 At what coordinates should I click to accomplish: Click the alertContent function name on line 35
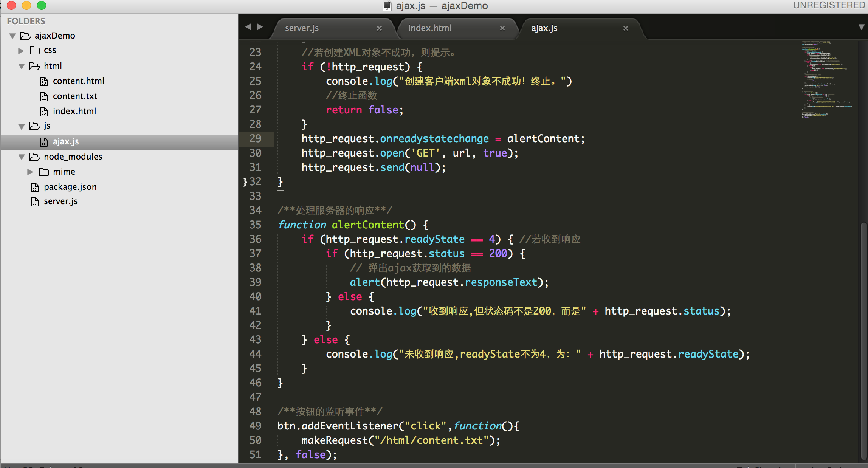point(368,225)
